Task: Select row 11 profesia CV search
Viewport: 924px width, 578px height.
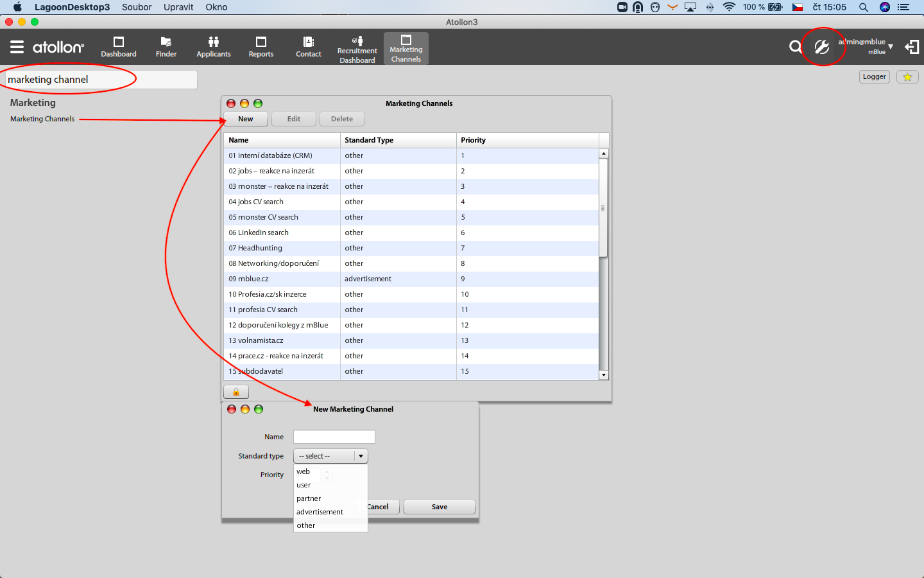Action: pos(411,310)
